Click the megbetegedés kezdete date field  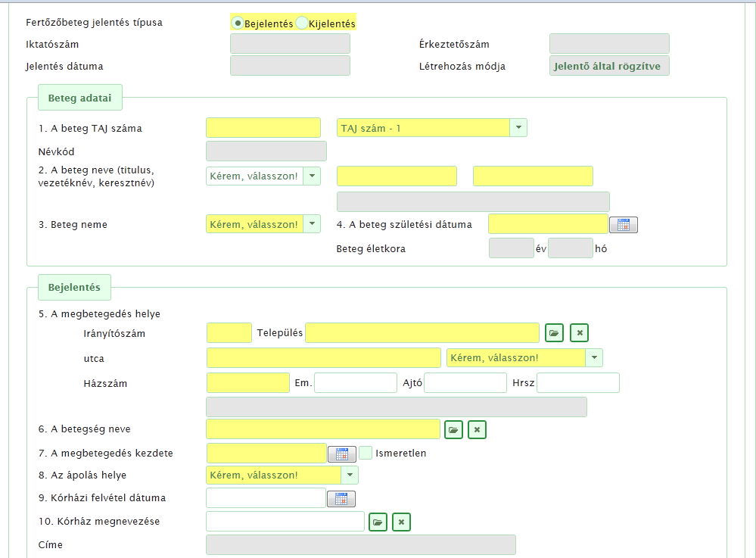[266, 454]
